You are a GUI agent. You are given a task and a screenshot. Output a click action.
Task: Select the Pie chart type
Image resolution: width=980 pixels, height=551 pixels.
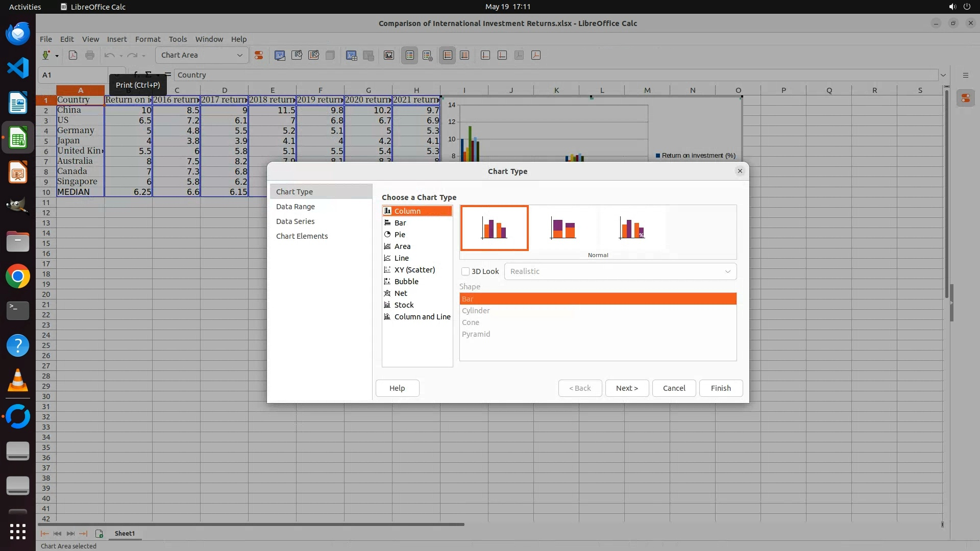pyautogui.click(x=400, y=235)
